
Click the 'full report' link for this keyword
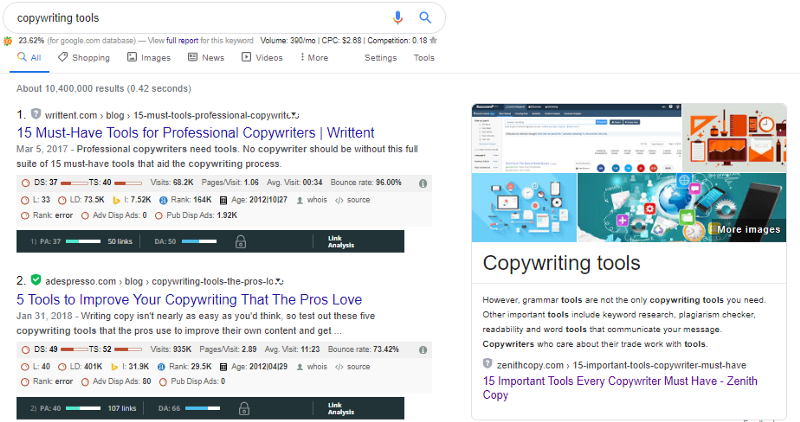click(x=182, y=40)
